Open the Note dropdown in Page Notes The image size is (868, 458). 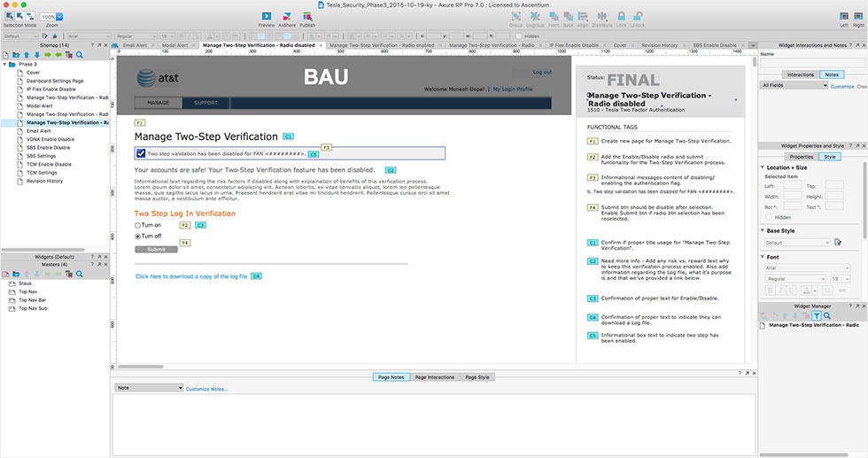coord(149,388)
